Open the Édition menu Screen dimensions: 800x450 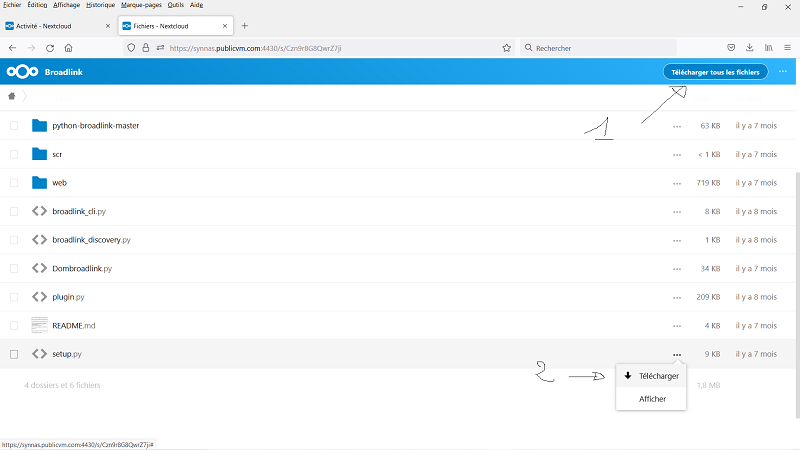(37, 5)
